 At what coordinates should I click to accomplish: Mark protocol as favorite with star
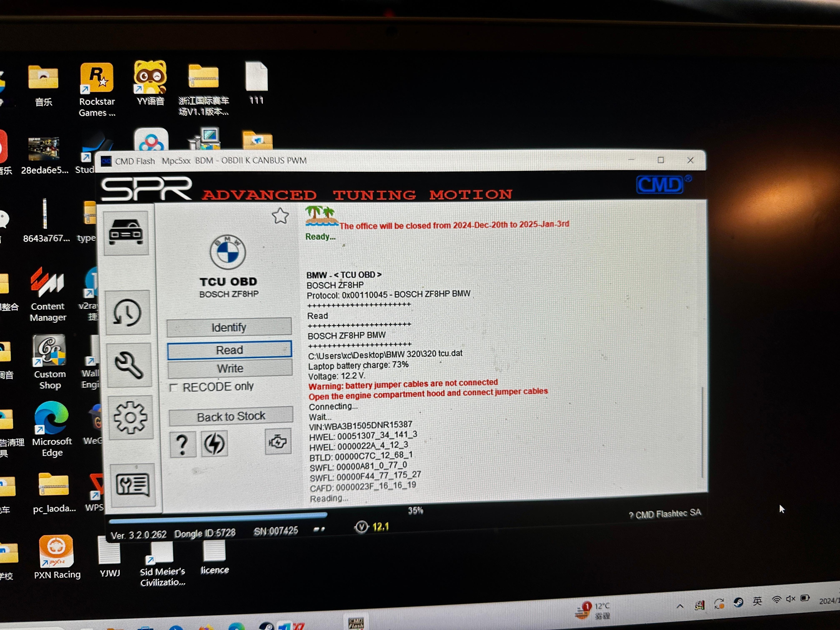pos(280,216)
